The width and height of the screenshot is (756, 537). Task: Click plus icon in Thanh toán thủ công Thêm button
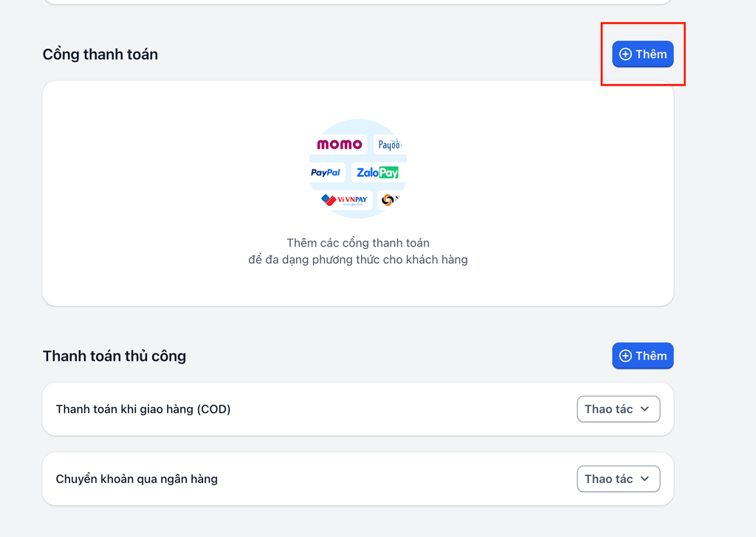(625, 356)
